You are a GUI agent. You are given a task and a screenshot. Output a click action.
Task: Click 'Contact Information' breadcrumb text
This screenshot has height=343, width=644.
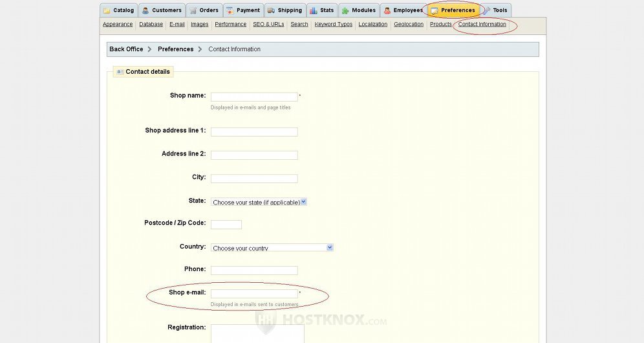[x=234, y=49]
